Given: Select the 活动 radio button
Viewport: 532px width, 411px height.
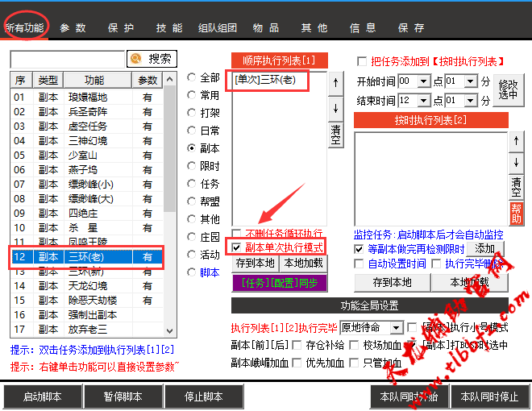Looking at the screenshot, I should pyautogui.click(x=191, y=255).
